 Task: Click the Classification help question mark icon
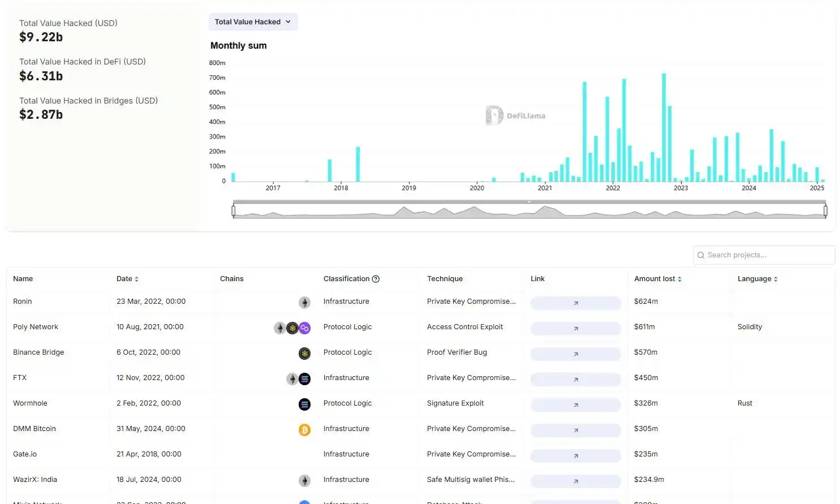pyautogui.click(x=376, y=279)
